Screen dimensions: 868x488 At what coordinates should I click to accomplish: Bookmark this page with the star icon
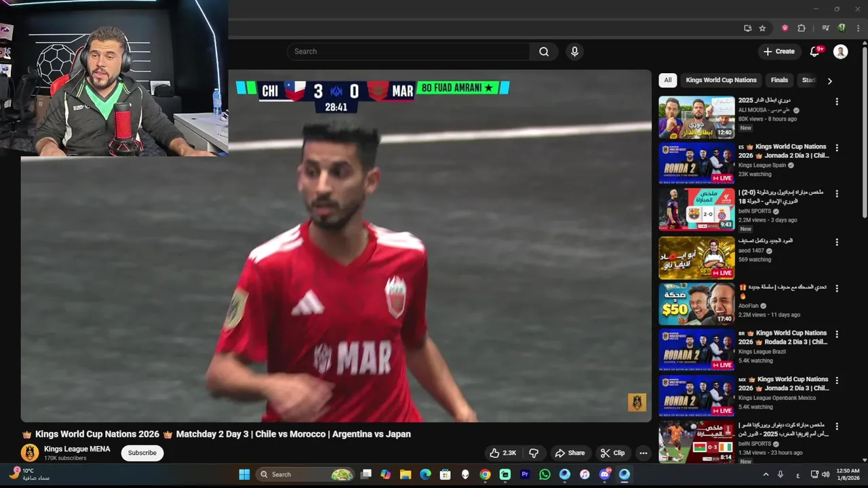[x=762, y=28]
